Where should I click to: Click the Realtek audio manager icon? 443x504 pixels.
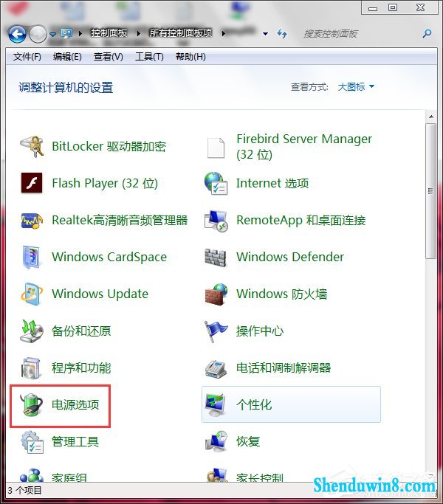(32, 220)
